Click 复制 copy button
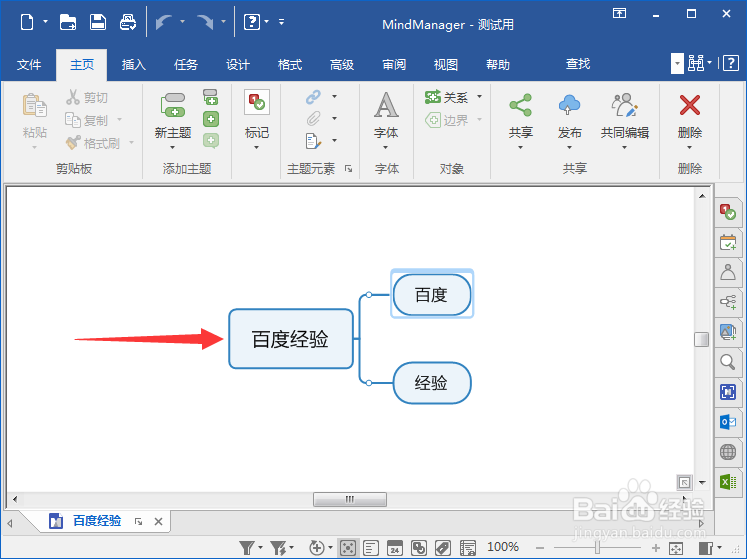Screen dimensions: 747x559 coord(87,120)
